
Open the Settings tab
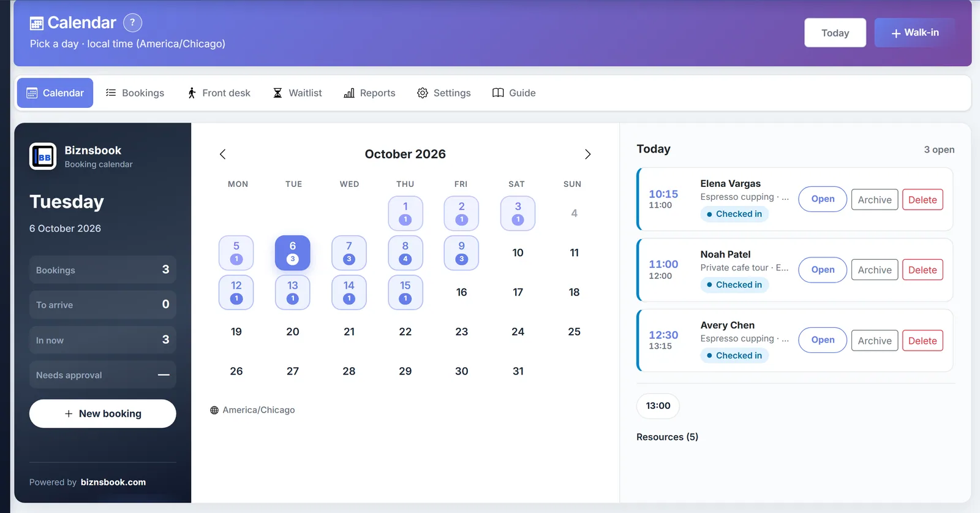(444, 93)
